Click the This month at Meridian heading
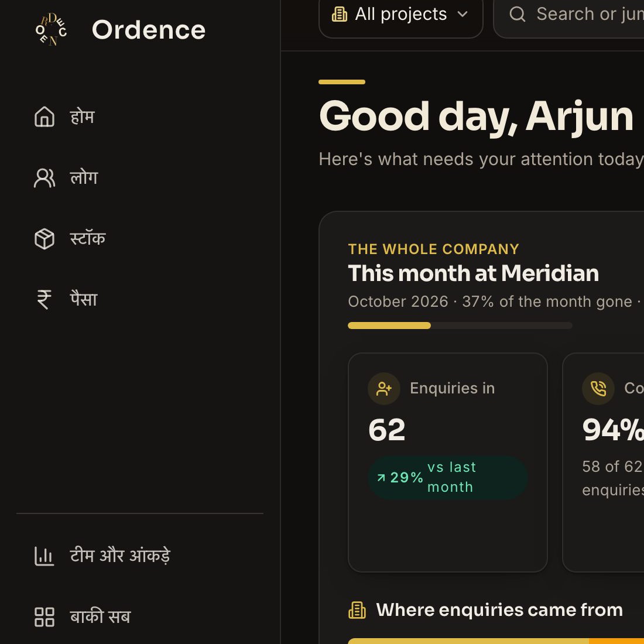Viewport: 644px width, 644px height. tap(473, 273)
